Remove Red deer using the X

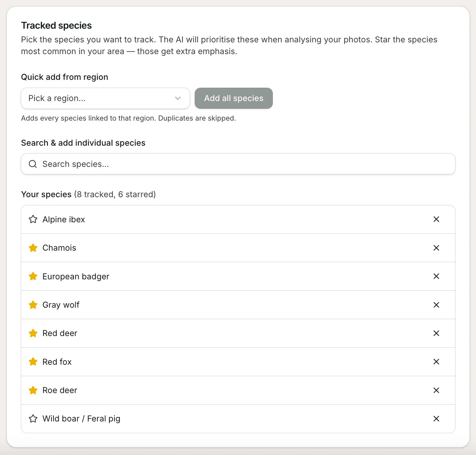[436, 333]
